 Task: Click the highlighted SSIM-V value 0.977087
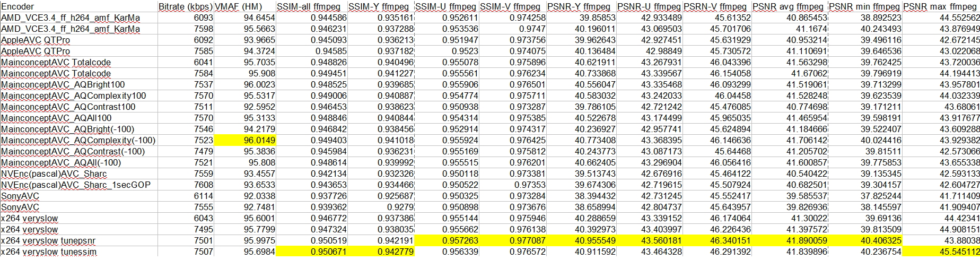tap(512, 240)
